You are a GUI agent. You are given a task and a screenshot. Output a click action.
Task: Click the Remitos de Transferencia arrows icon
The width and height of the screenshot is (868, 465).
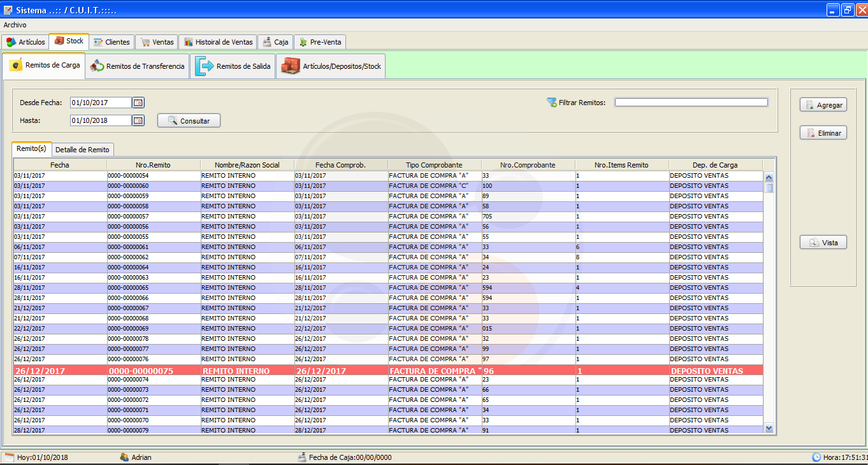coord(97,66)
